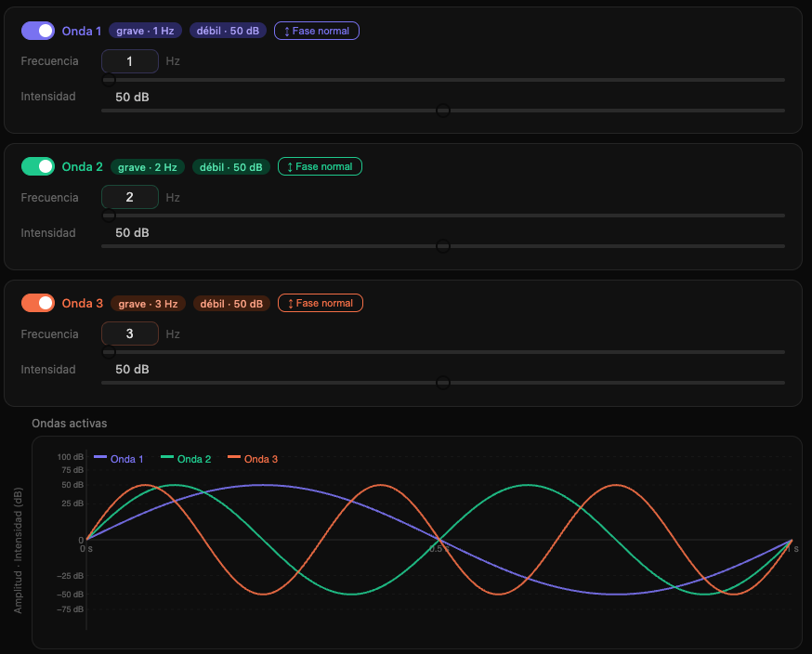Click the orange 'débil · 50 dB' badge
This screenshot has width=812, height=654.
[x=232, y=303]
